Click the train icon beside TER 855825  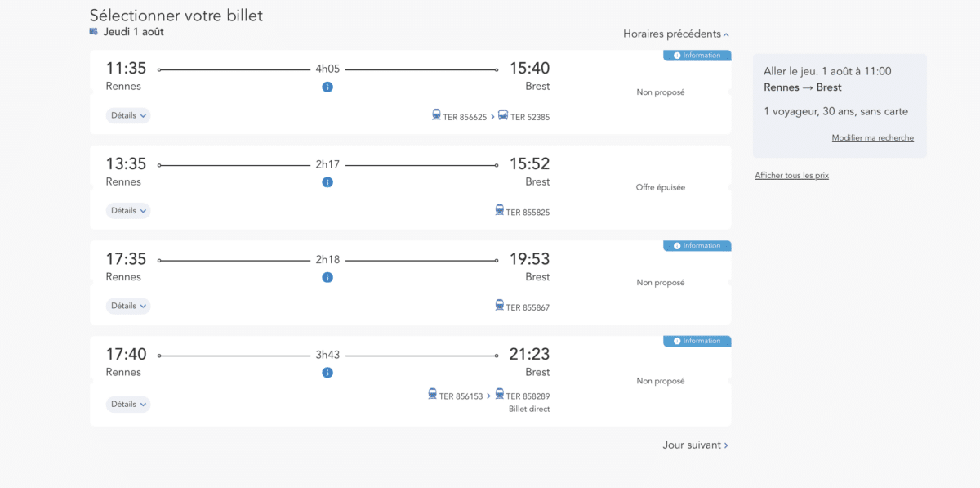pos(500,210)
